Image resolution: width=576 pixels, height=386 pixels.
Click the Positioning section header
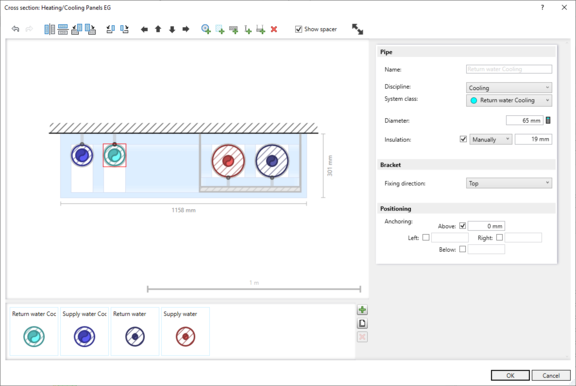click(x=466, y=208)
